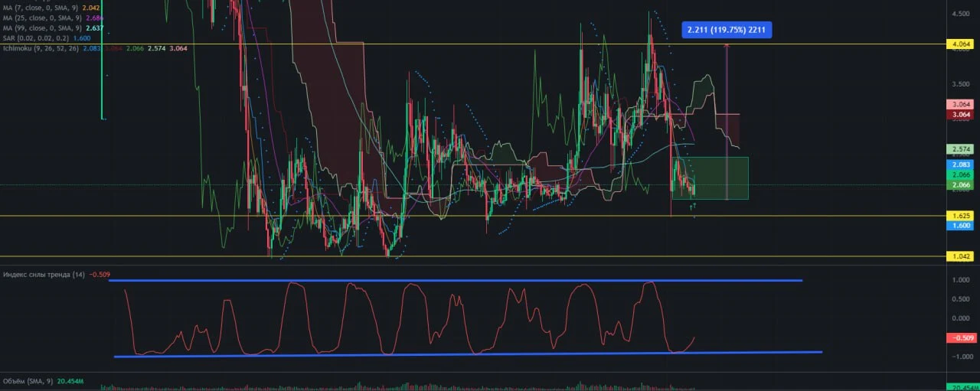
Task: Click the 0.000 tick on the indicator scale
Action: pos(962,318)
